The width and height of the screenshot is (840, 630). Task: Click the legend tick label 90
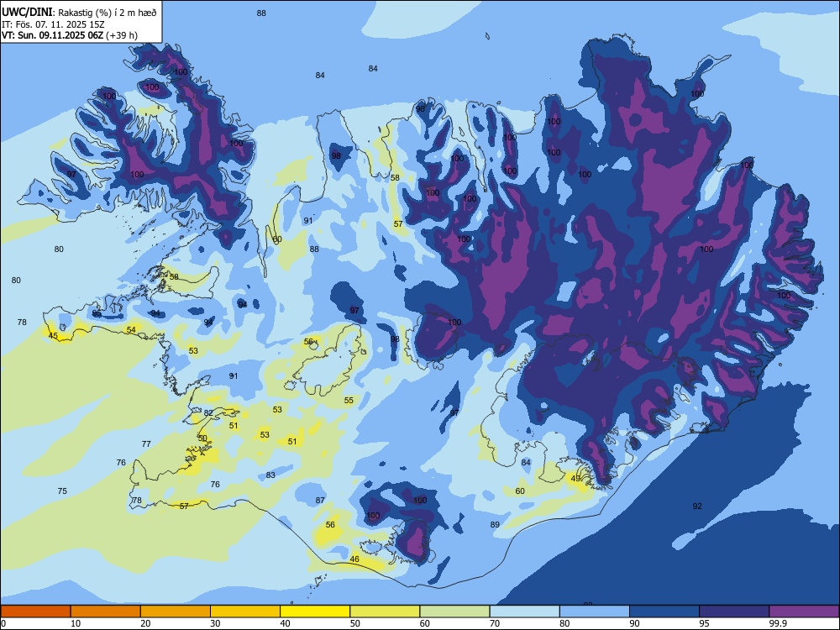[634, 623]
